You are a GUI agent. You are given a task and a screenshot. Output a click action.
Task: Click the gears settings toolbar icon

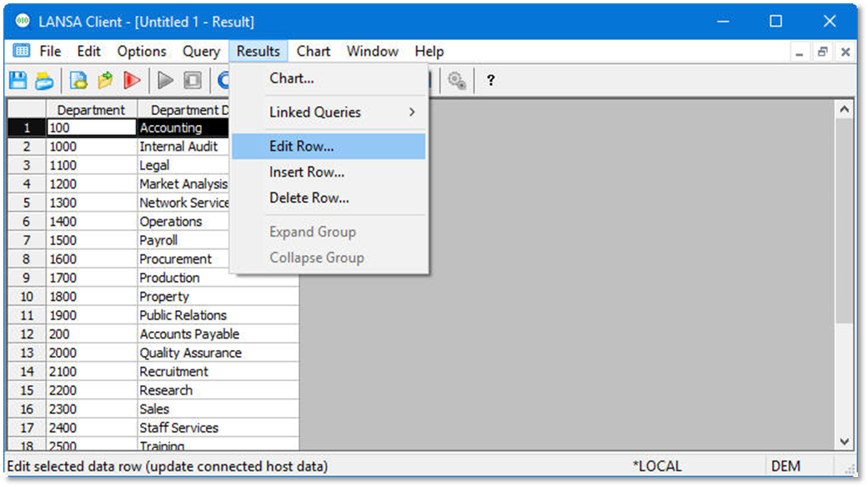pyautogui.click(x=457, y=81)
